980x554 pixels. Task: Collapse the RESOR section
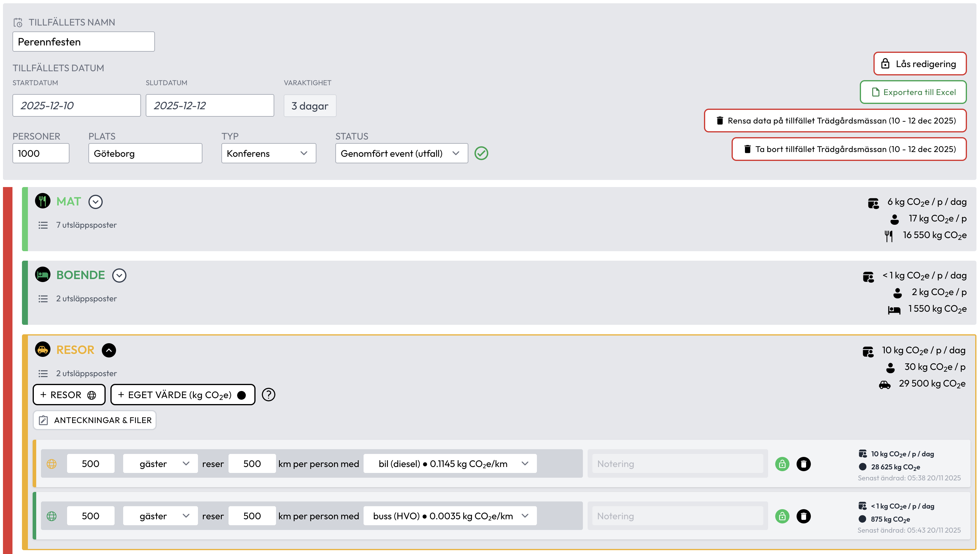[109, 350]
